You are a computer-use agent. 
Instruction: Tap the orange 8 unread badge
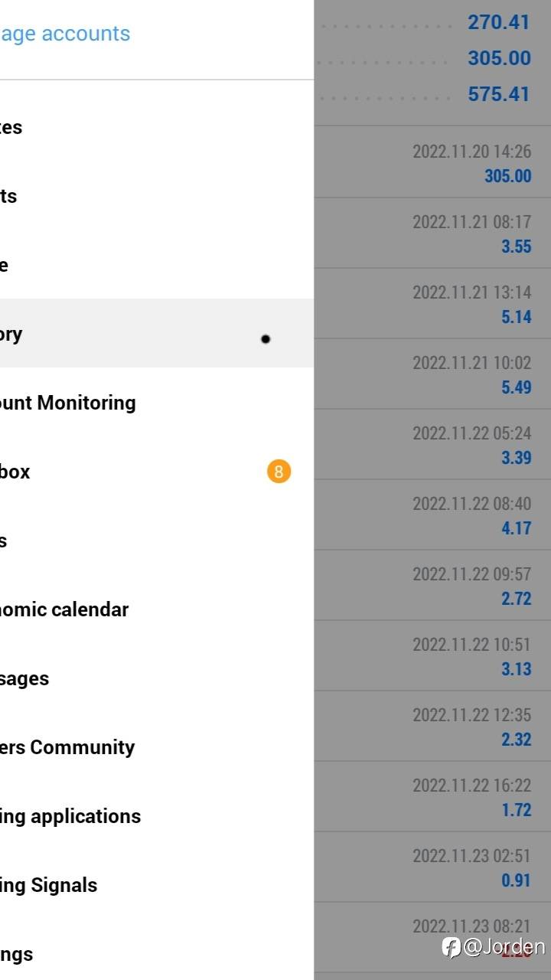click(x=279, y=472)
